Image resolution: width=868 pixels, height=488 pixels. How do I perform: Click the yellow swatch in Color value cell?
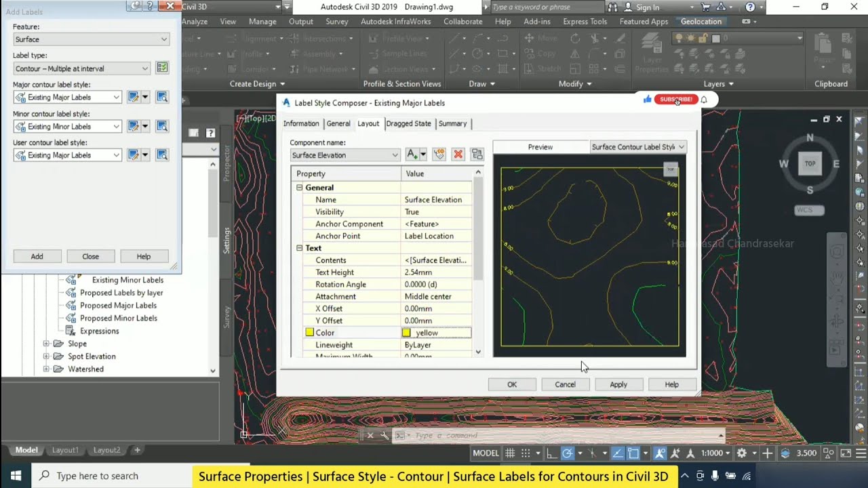406,333
